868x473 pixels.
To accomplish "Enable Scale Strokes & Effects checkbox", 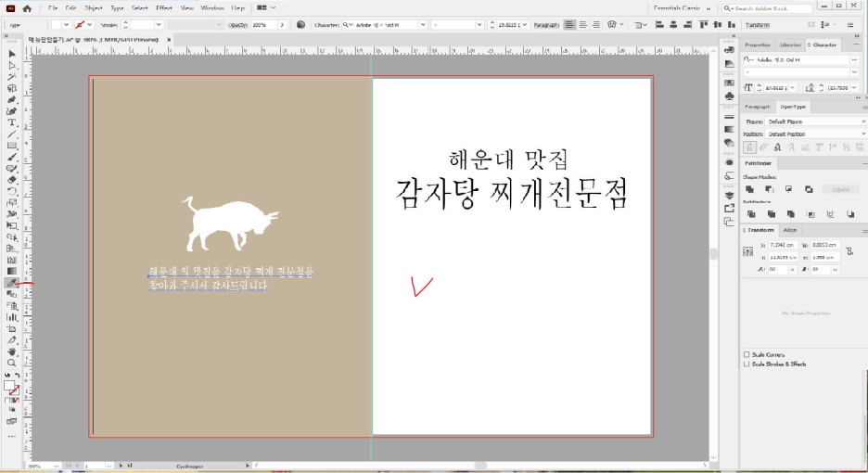I will (x=747, y=364).
